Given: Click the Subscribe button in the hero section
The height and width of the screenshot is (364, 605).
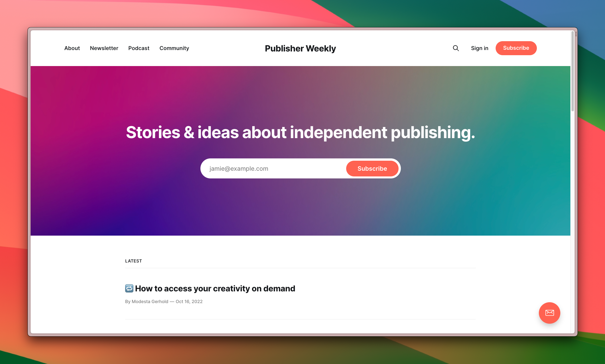Looking at the screenshot, I should (372, 168).
